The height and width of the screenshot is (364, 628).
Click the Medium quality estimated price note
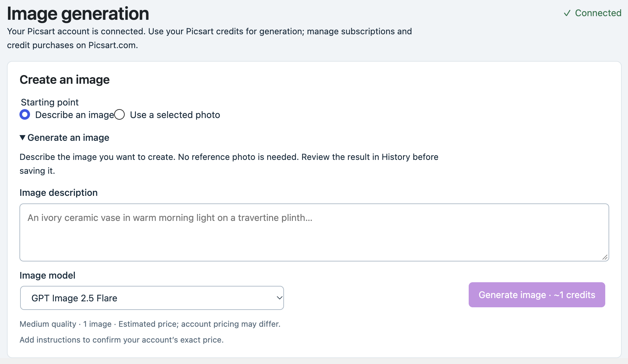point(150,324)
